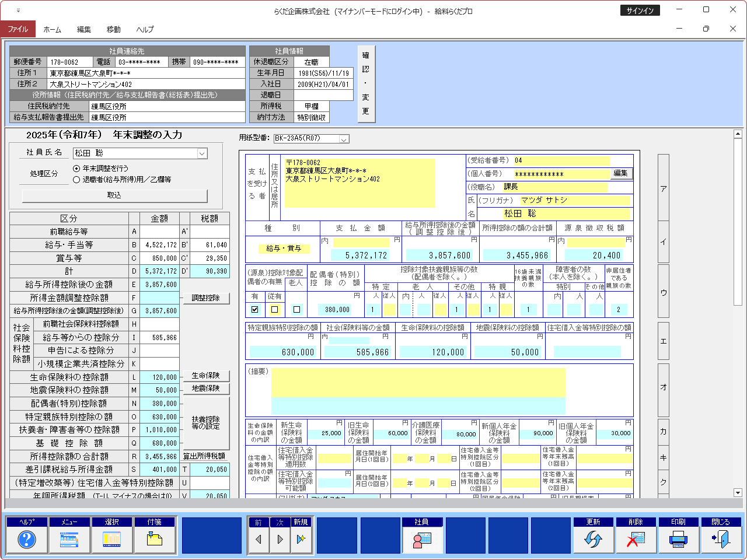Open the ファイル menu
747x560 pixels.
18,29
